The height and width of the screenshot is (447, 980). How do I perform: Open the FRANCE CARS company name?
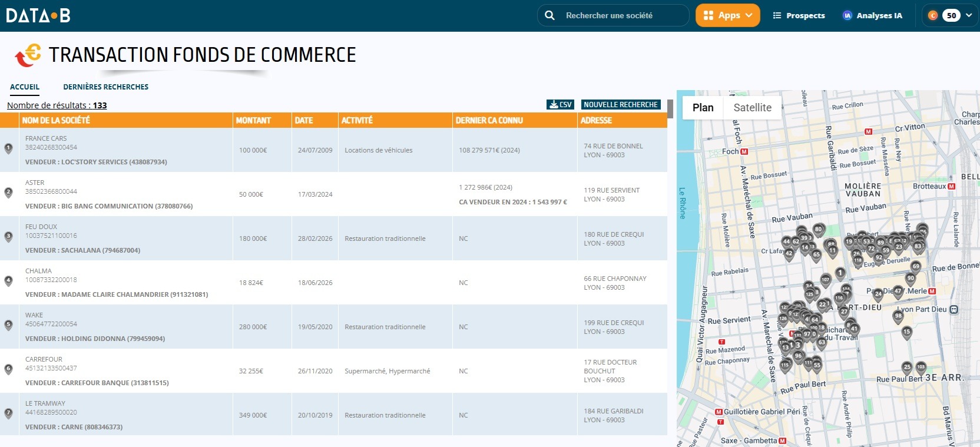(46, 138)
